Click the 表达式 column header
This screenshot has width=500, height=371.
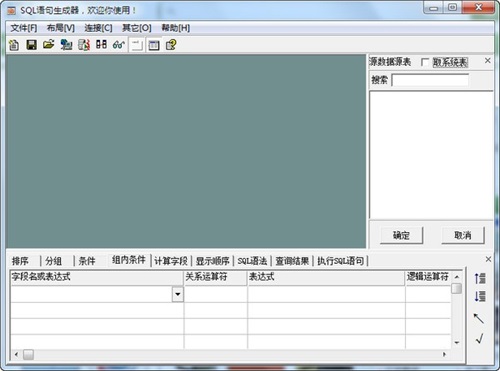coord(326,277)
